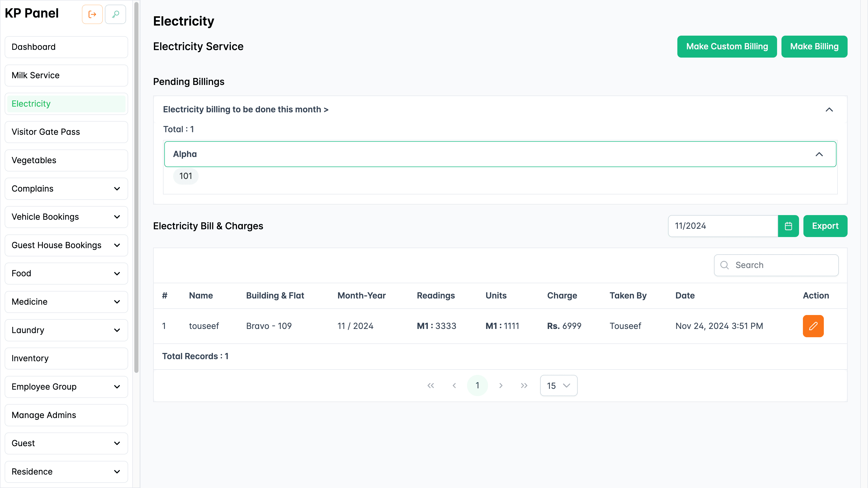Select flat 101 under Alpha
Viewport: 868px width, 488px height.
[186, 176]
